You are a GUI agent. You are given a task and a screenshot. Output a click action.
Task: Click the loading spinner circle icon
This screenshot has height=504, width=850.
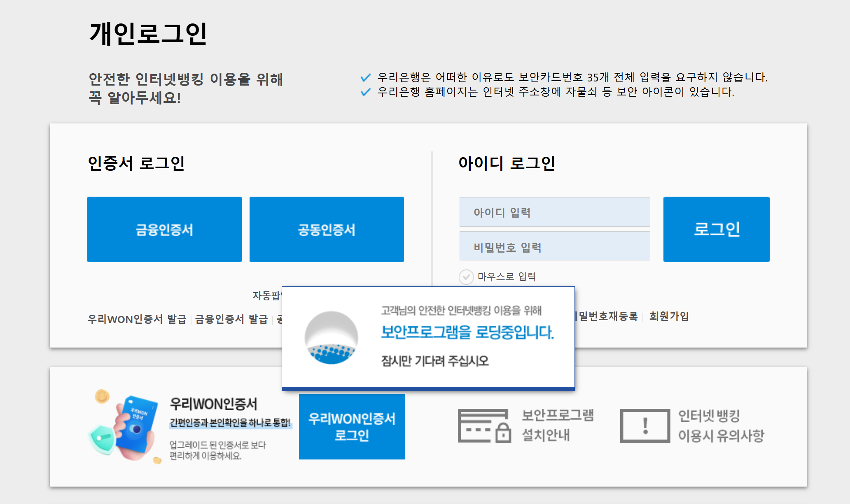point(331,337)
